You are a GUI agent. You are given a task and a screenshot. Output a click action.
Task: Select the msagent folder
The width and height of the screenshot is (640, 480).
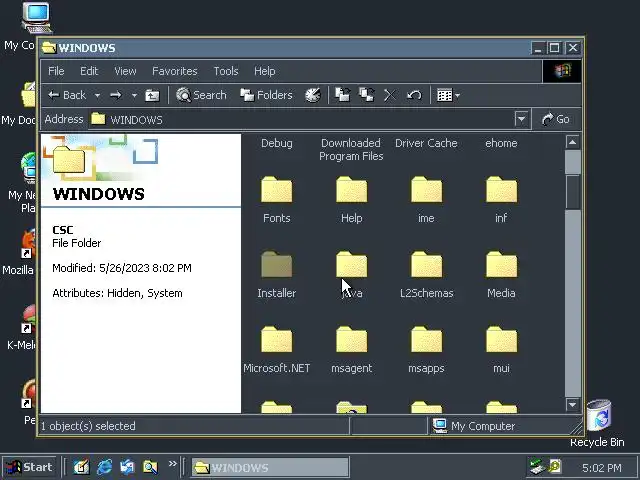click(x=351, y=350)
